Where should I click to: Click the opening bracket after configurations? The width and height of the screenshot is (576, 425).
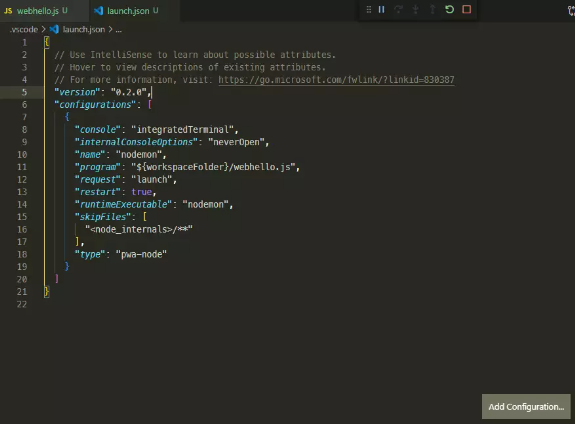(150, 105)
